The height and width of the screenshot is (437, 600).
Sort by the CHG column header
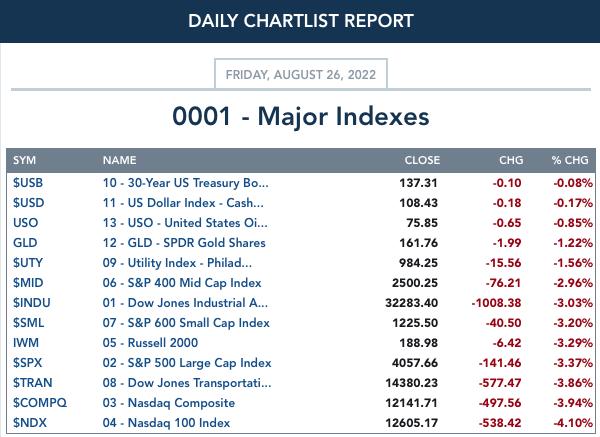pyautogui.click(x=511, y=160)
